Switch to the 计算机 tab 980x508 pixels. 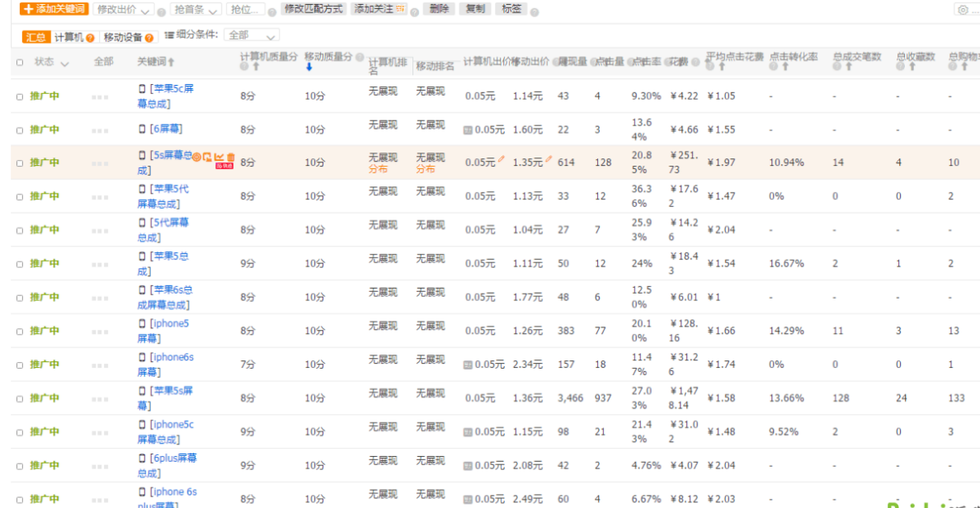coord(68,37)
